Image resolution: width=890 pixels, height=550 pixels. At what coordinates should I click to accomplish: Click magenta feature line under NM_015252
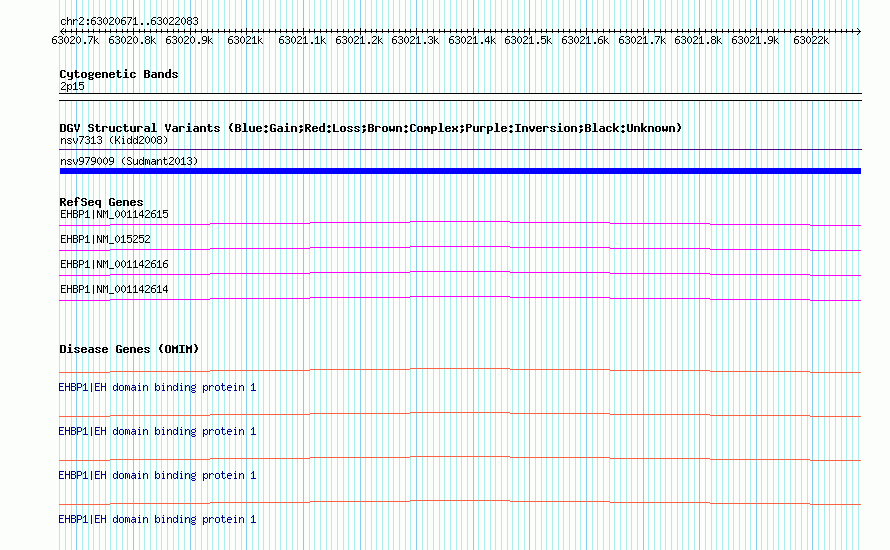460,248
